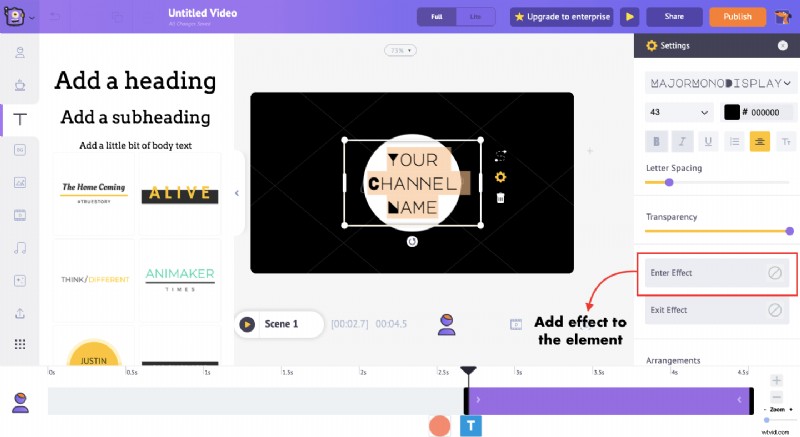The width and height of the screenshot is (800, 437).
Task: Select the Think/Different text template
Action: point(94,280)
